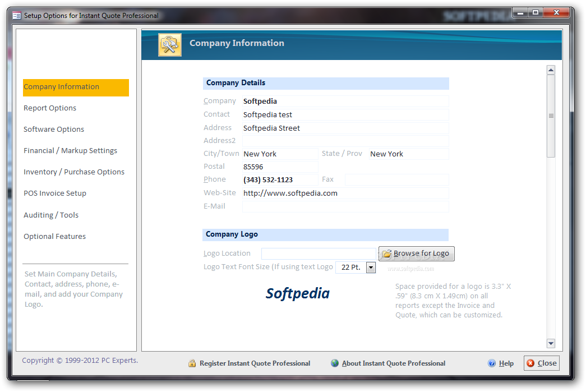The width and height of the screenshot is (586, 392).
Task: Minimize the Setup Options window
Action: click(520, 13)
